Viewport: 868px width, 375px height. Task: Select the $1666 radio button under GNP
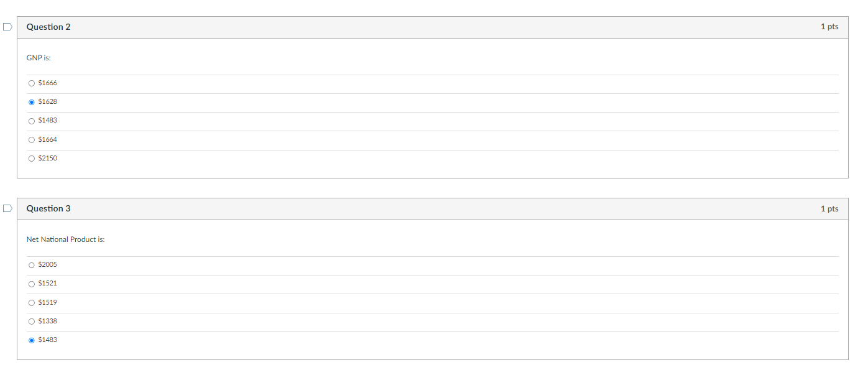point(31,83)
